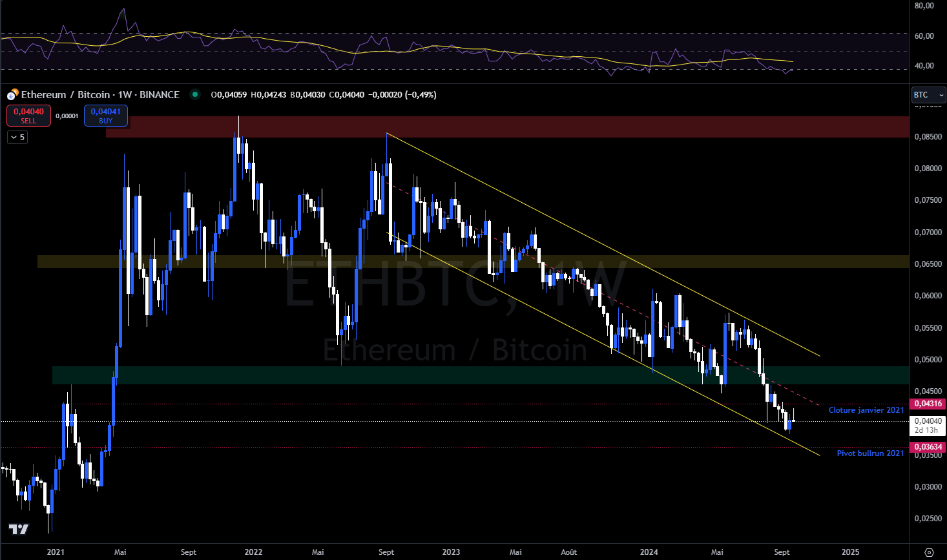This screenshot has height=560, width=947.
Task: Open symbol search via Ethereum / Bitcoin title
Action: coord(100,94)
